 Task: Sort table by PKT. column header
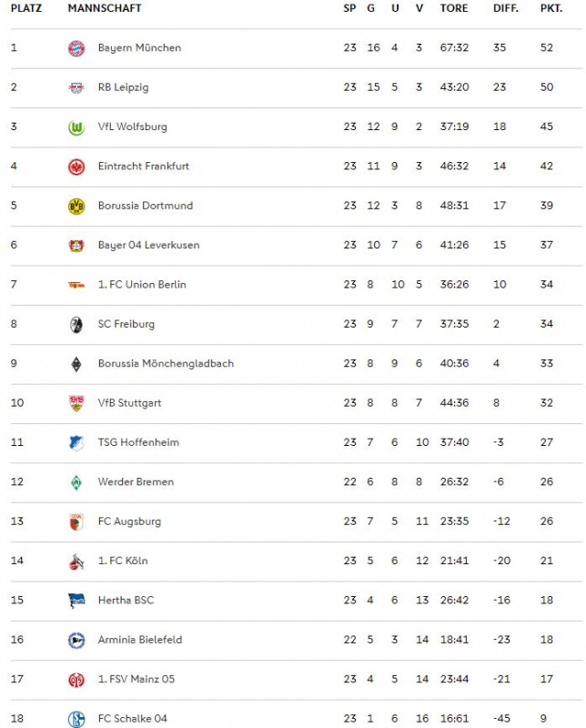coord(551,8)
